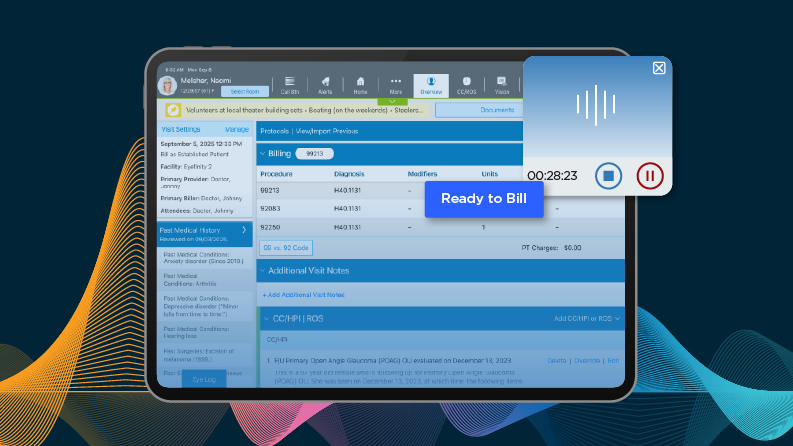The image size is (793, 446).
Task: Click the Select Room button
Action: pos(245,92)
